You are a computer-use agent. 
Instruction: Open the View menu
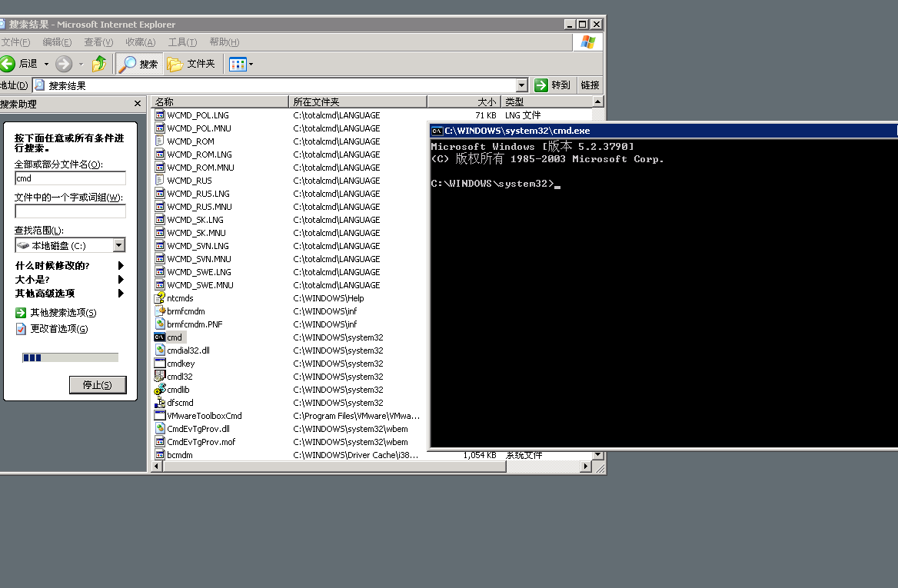click(98, 42)
